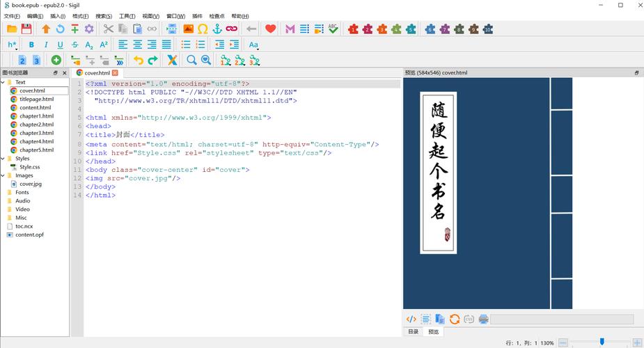Run spellcheck with the ABC checkmark icon
644x348 pixels.
[333, 29]
